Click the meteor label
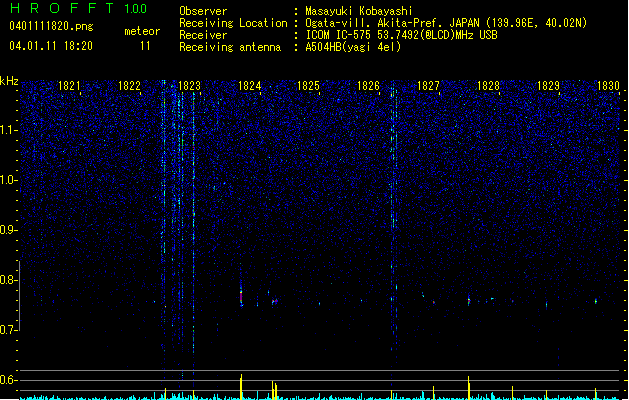Viewport: 629px width, 400px height. click(142, 31)
